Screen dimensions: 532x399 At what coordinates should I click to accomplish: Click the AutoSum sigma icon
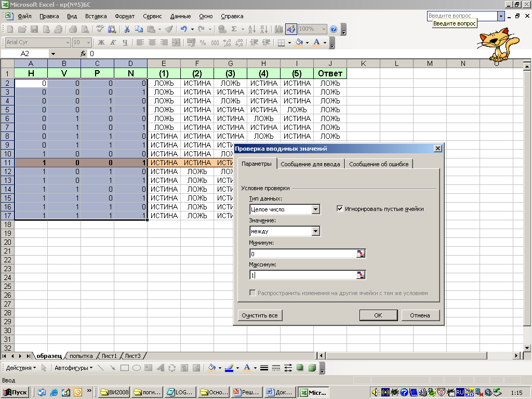234,29
